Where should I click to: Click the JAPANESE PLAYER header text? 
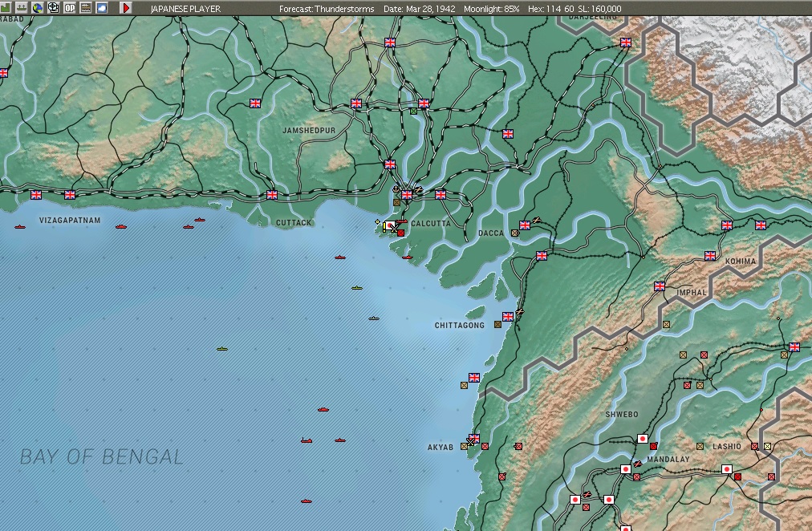pos(185,9)
